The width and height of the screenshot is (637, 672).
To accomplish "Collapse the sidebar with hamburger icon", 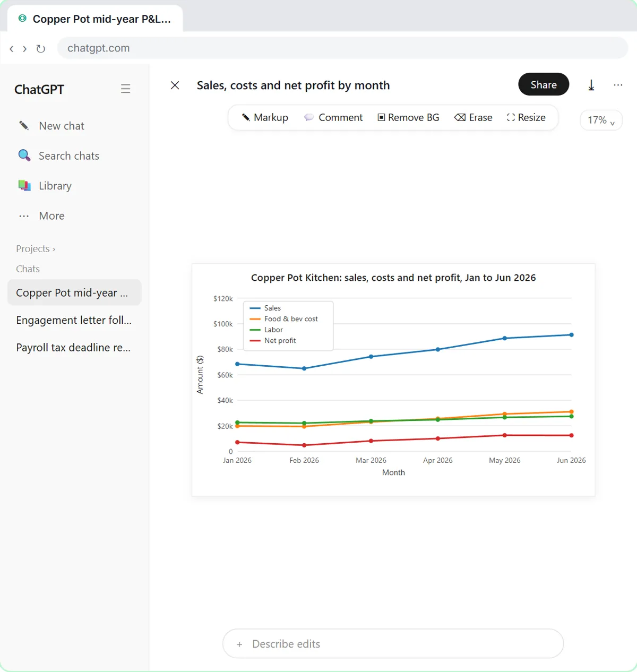I will tap(125, 89).
